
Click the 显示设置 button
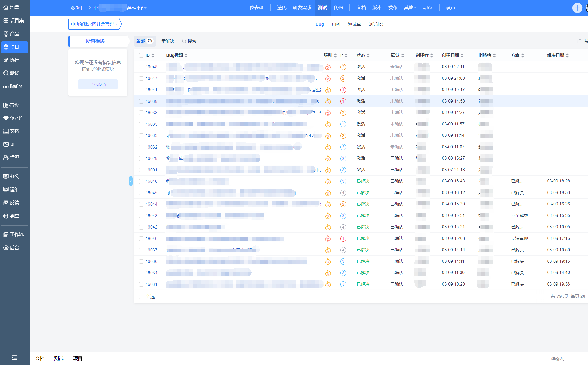(x=98, y=84)
